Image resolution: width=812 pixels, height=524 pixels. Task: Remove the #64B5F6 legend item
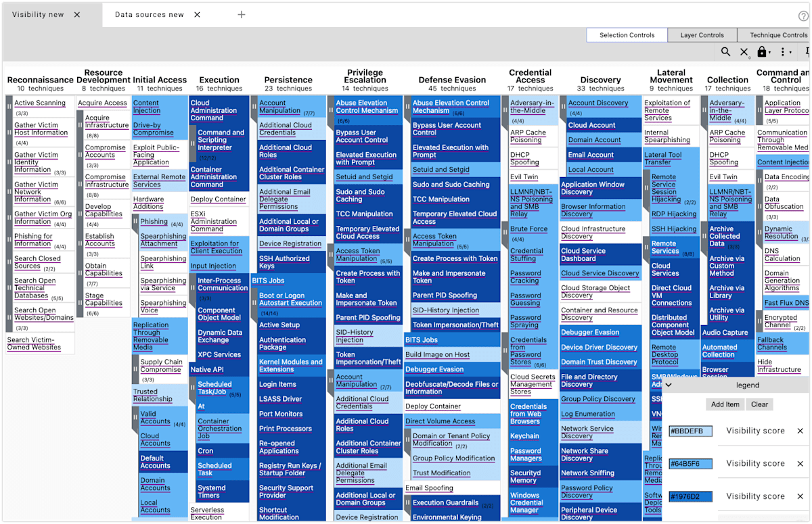coord(800,464)
